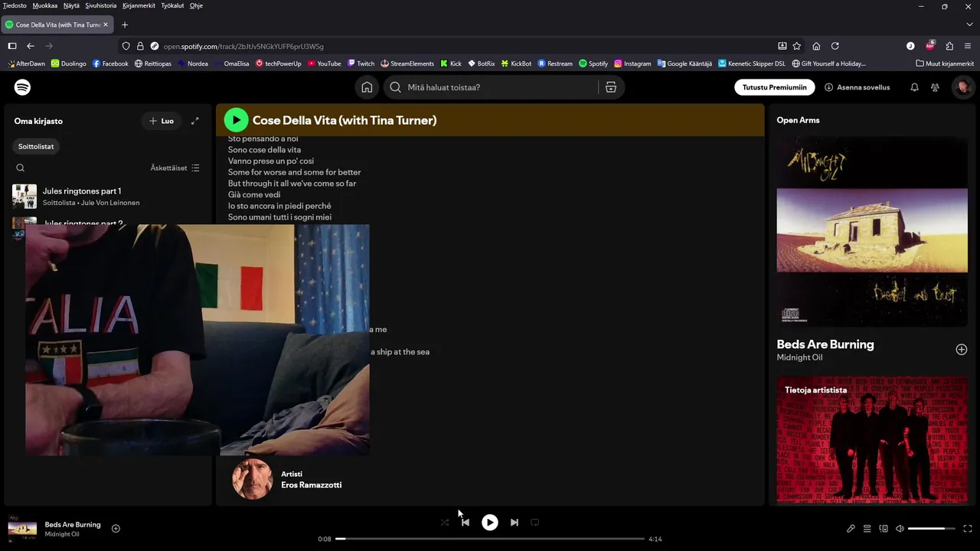Toggle repeat in player controls
980x551 pixels.
pyautogui.click(x=535, y=523)
